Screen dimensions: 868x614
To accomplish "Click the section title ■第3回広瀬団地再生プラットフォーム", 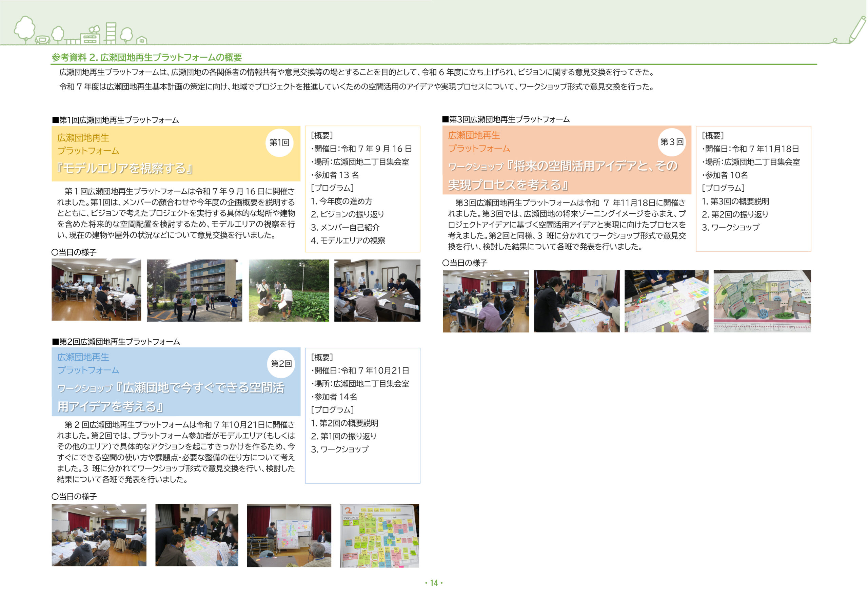I will 506,119.
